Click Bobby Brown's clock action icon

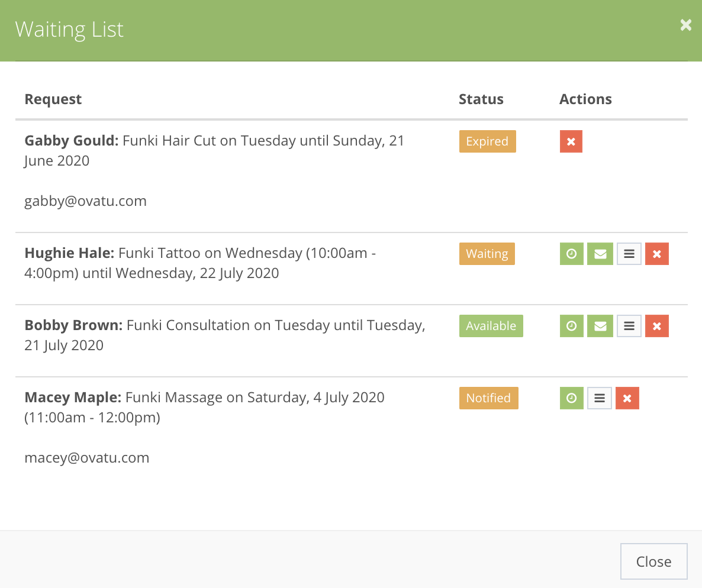[571, 325]
